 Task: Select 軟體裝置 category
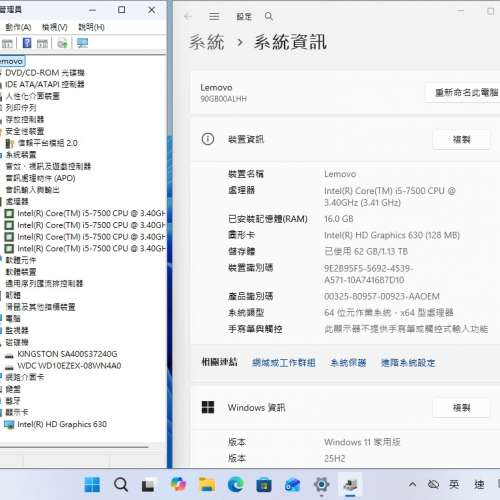[x=21, y=272]
